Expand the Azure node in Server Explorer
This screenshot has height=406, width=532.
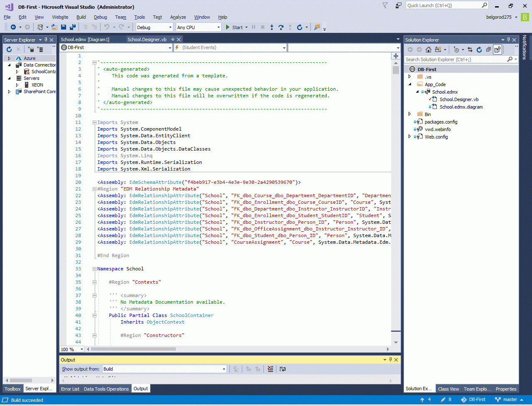pyautogui.click(x=9, y=58)
